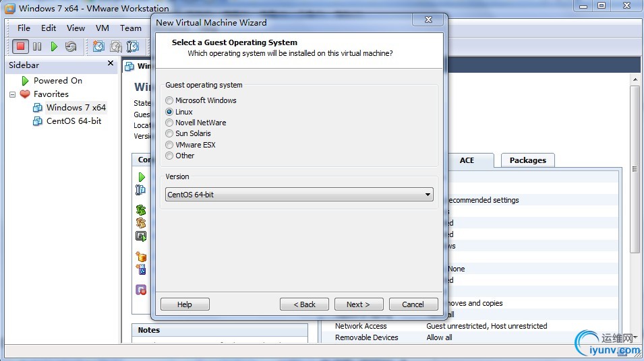Maximize the VMware Workstation window

click(x=602, y=6)
